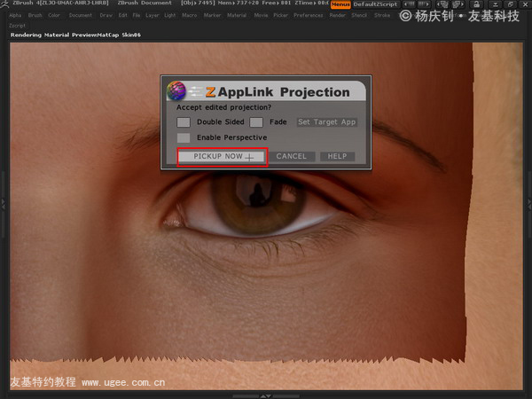Open the Macro menu
This screenshot has width=532, height=399.
pyautogui.click(x=190, y=15)
